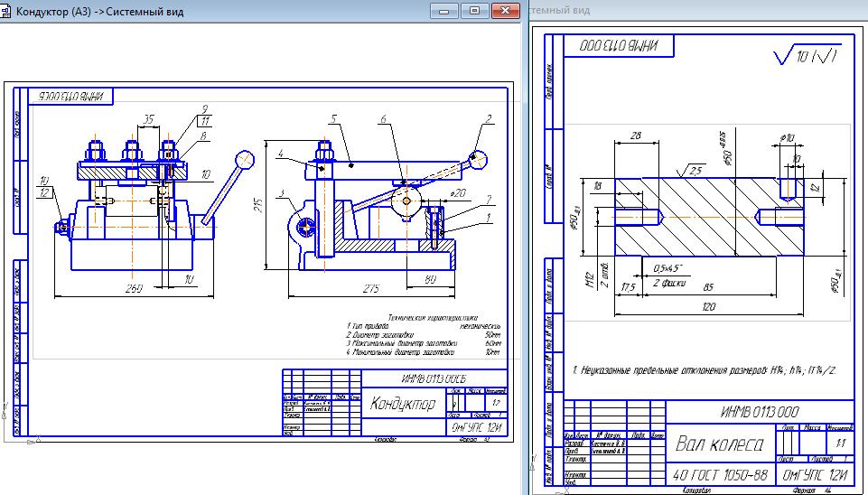The image size is (868, 495).
Task: Select the 80 dimension on the side view
Action: [430, 280]
